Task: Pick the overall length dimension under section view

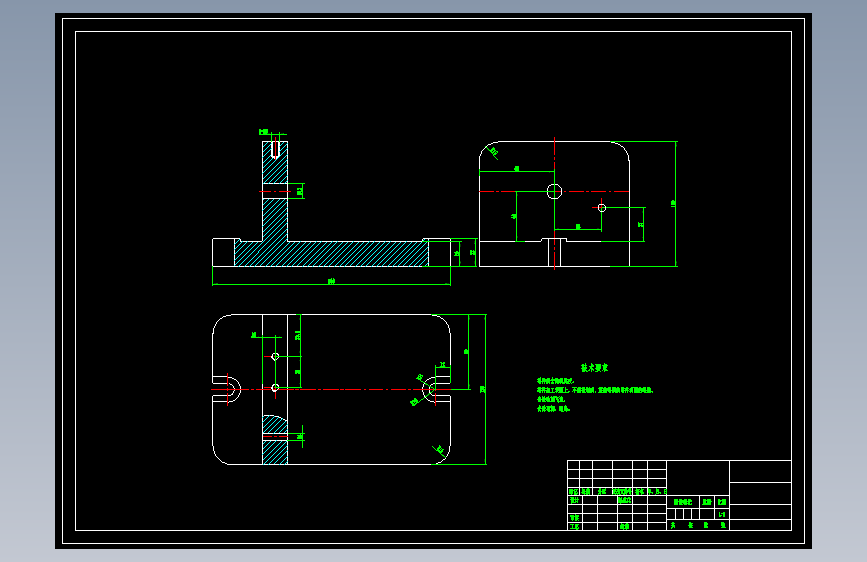Action: point(331,283)
